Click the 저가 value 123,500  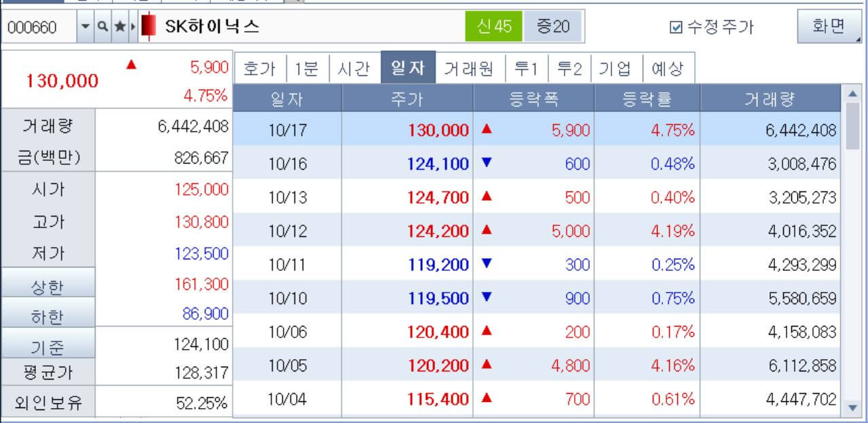(202, 253)
